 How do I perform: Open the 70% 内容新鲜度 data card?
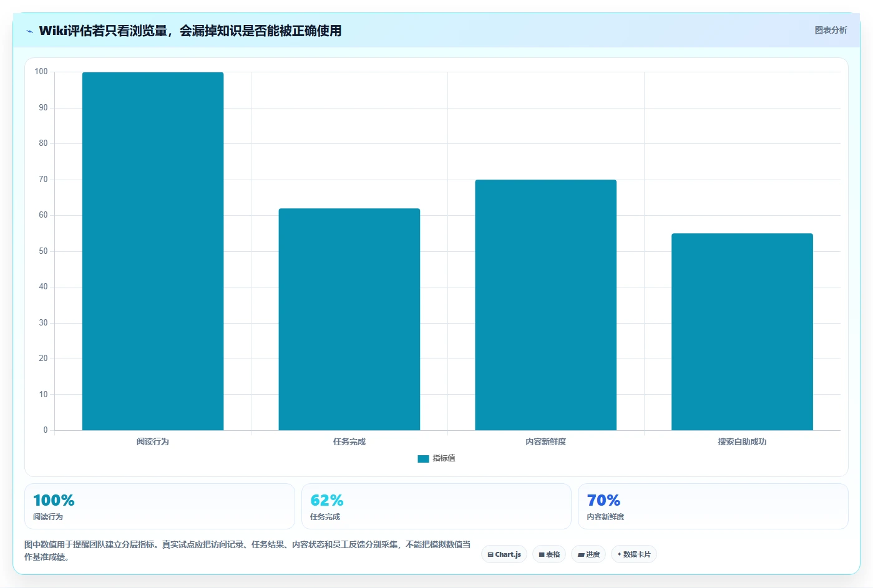[713, 506]
